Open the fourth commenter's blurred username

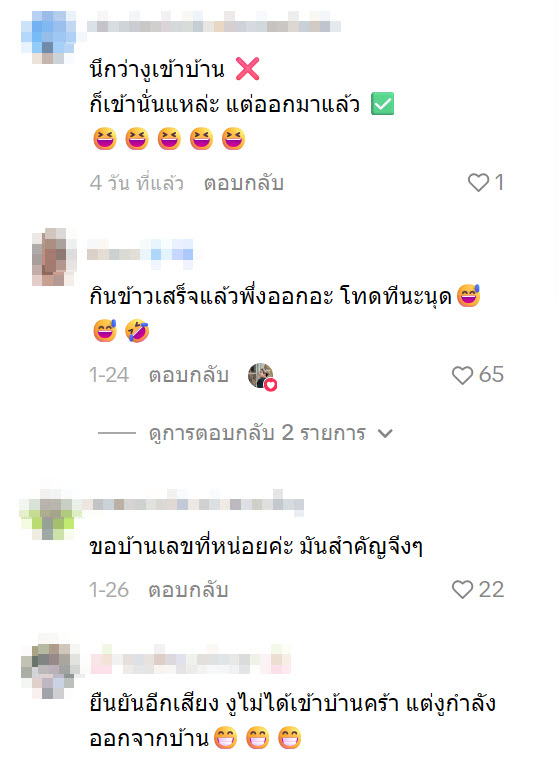(191, 660)
